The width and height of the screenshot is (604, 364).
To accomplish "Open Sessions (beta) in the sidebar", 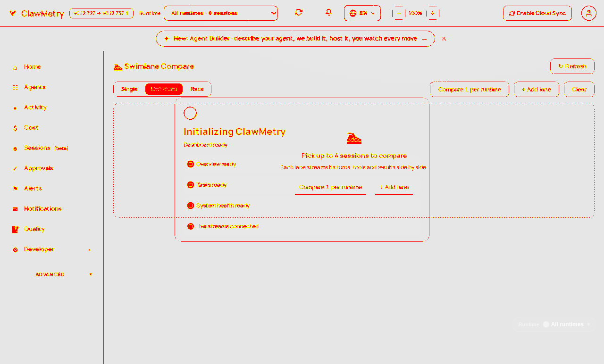I will coord(52,148).
